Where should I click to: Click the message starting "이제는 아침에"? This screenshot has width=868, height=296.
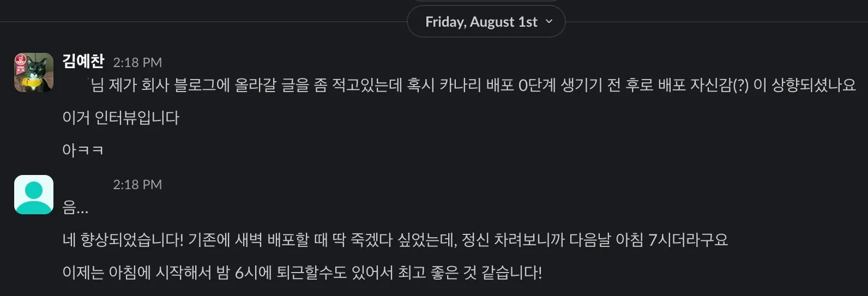tap(302, 273)
